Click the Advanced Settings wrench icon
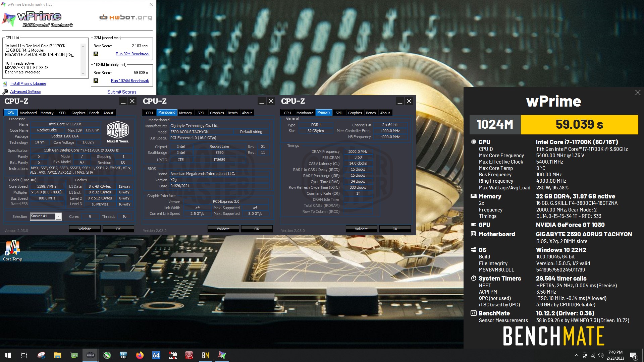The width and height of the screenshot is (644, 362). click(x=5, y=92)
